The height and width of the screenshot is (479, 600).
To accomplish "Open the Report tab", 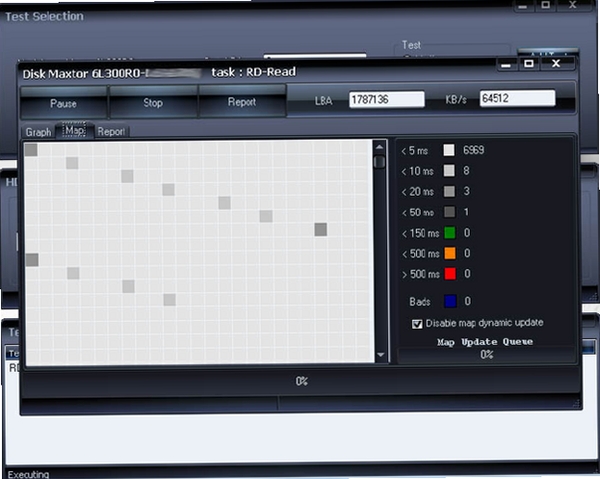I will tap(111, 131).
